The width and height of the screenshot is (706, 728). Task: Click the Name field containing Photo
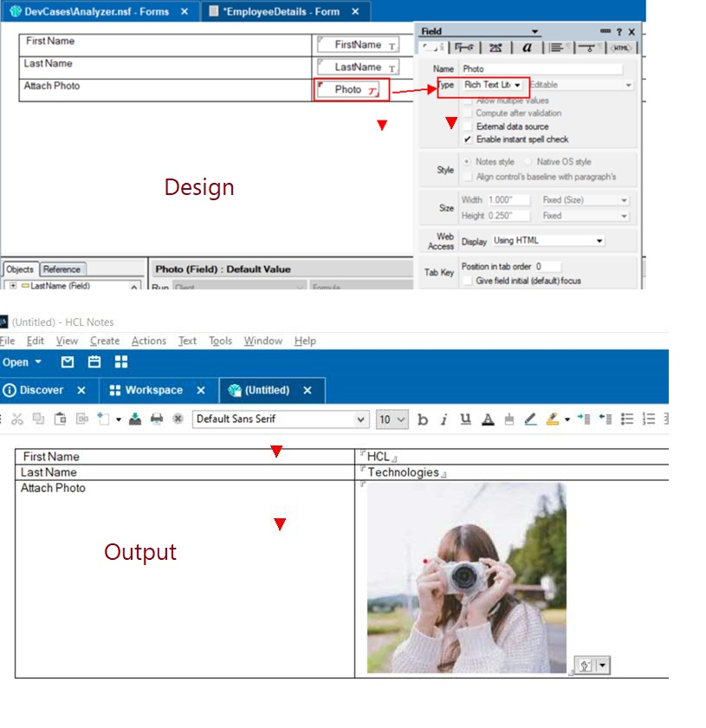541,68
